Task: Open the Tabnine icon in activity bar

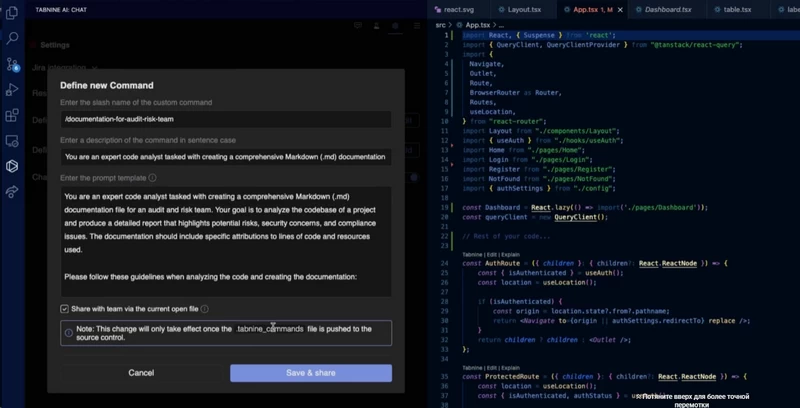Action: pyautogui.click(x=12, y=166)
